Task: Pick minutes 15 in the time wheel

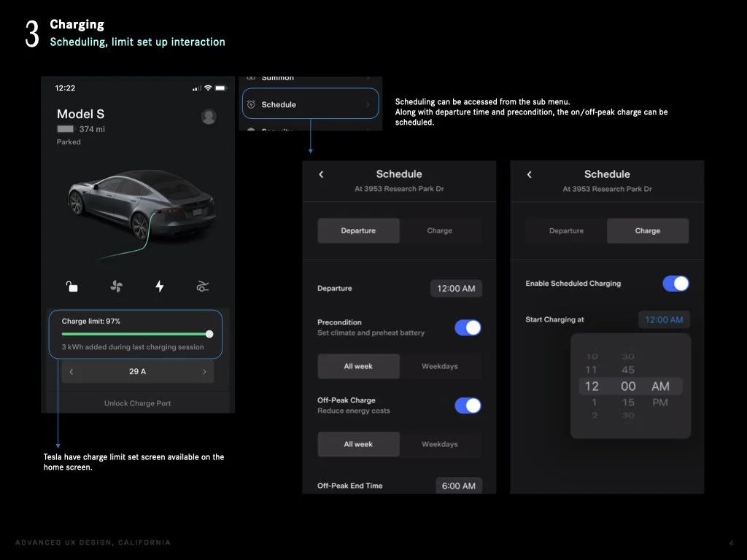Action: (x=628, y=402)
